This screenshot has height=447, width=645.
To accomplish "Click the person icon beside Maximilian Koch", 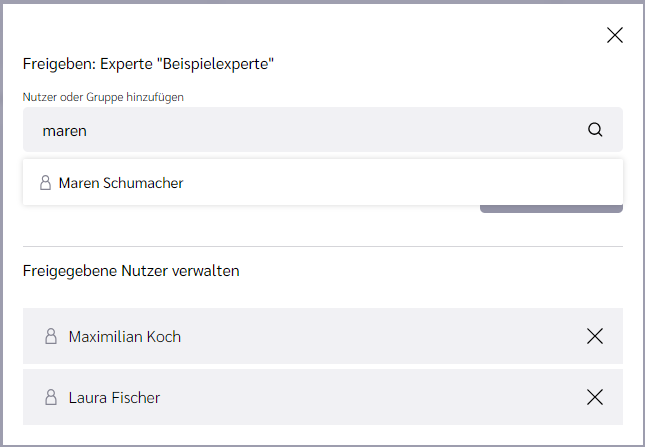I will tap(51, 336).
